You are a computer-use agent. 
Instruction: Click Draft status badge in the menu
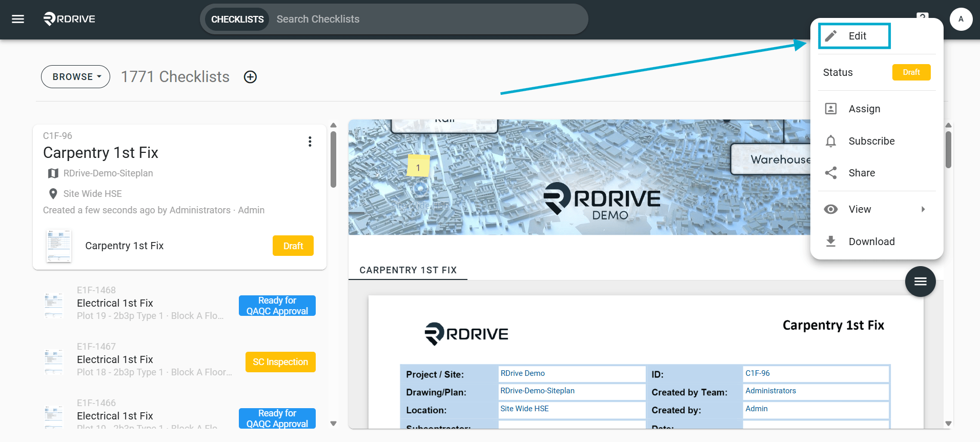911,72
